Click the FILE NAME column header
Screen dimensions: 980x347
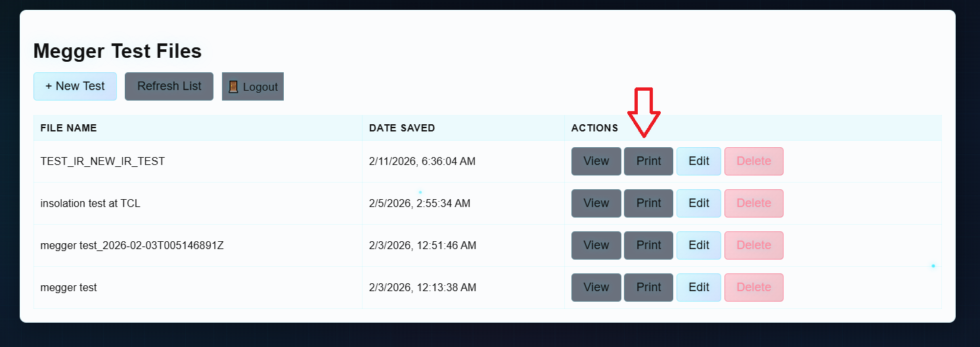tap(69, 128)
